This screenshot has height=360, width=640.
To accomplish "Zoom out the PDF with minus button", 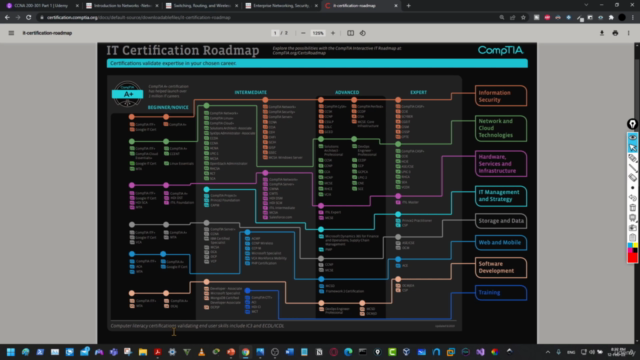I will click(x=303, y=33).
